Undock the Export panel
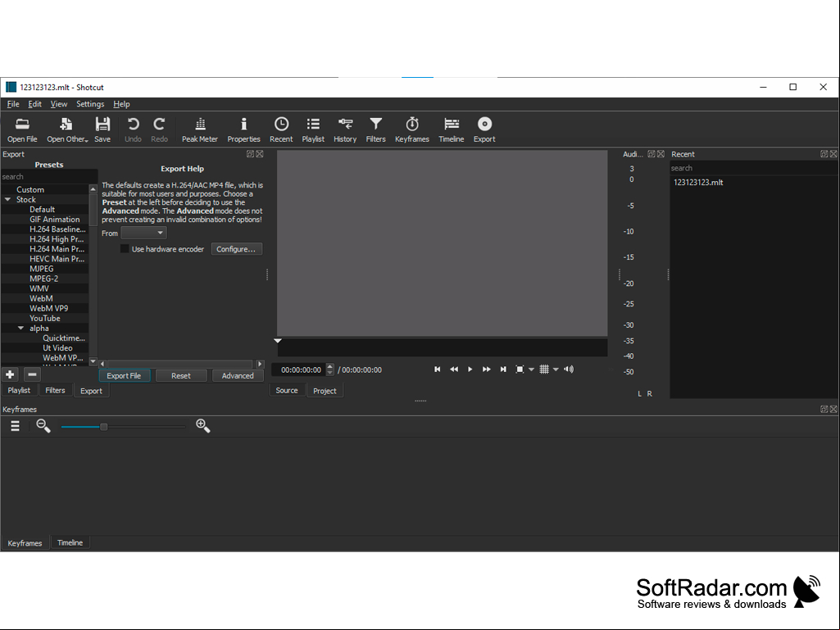This screenshot has width=840, height=630. coord(250,154)
